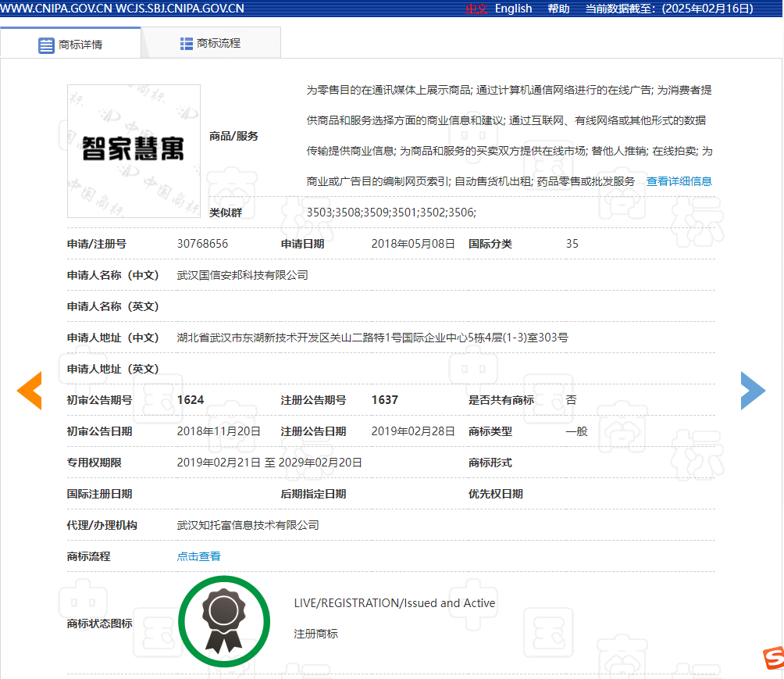Screen dimensions: 784x679
Task: Click the 专用权期限 label
Action: click(94, 463)
